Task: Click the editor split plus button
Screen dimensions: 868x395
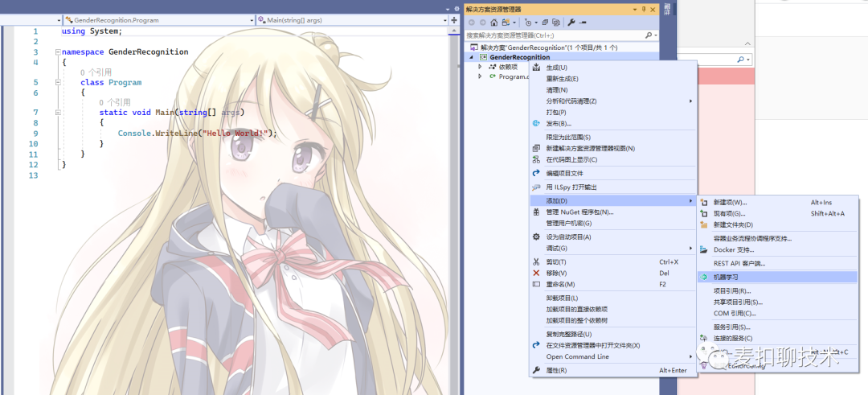Action: click(x=454, y=20)
